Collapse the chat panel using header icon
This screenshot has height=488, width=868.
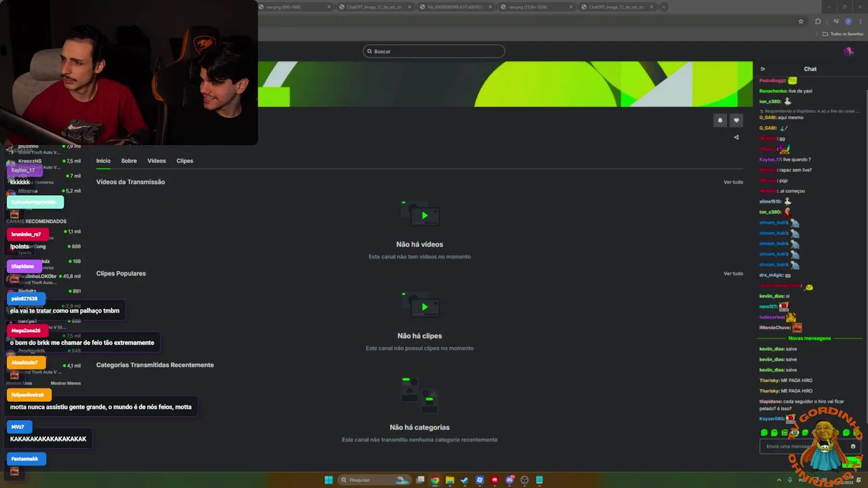[763, 68]
